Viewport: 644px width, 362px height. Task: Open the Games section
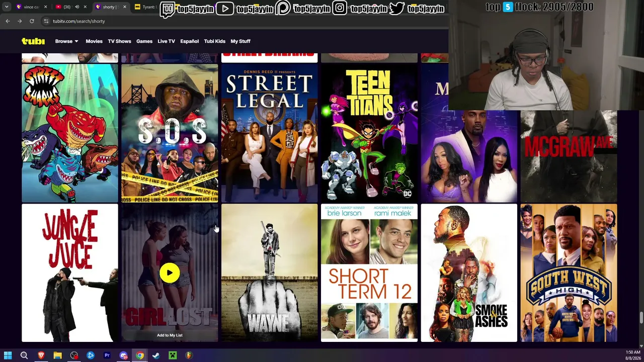coord(144,41)
